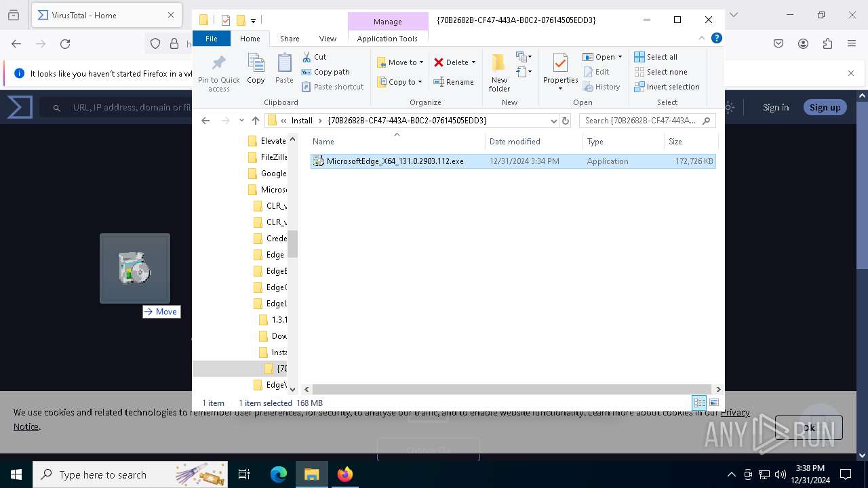Image resolution: width=868 pixels, height=488 pixels.
Task: Click Sign in on VirusTotal page
Action: click(775, 107)
